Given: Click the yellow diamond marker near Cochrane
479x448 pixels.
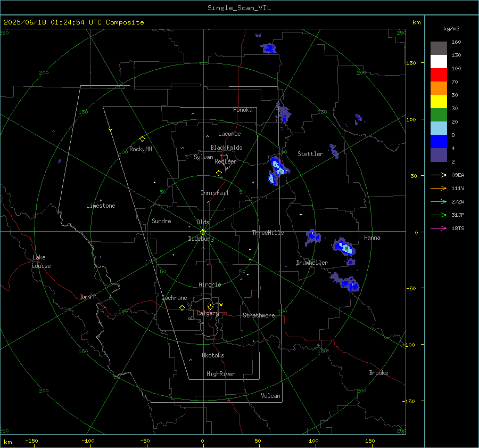Looking at the screenshot, I should coord(183,307).
